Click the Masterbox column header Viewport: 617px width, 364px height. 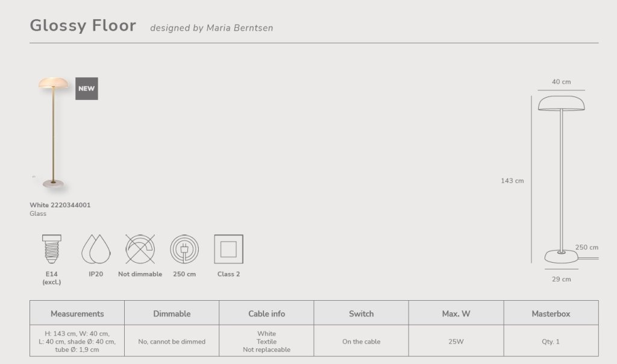551,313
